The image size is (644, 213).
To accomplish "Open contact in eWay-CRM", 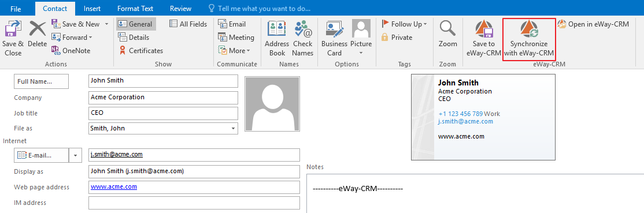I will click(593, 24).
